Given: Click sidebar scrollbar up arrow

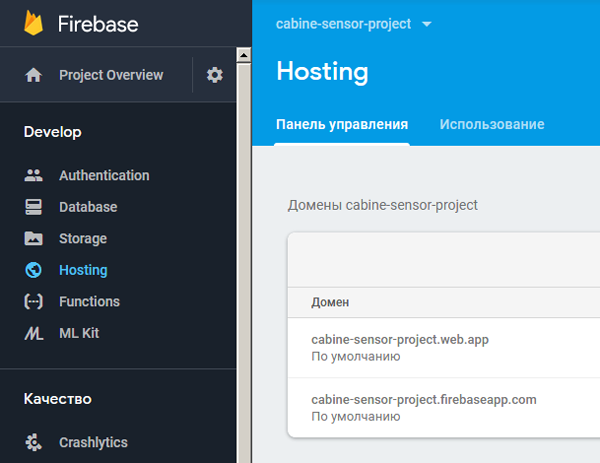Looking at the screenshot, I should [x=243, y=55].
